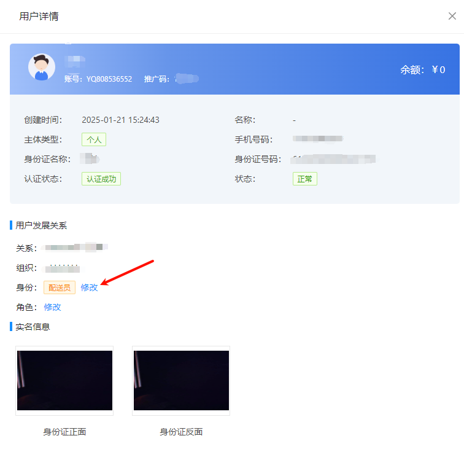Click the 余额: ¥0 balance text

pos(422,70)
